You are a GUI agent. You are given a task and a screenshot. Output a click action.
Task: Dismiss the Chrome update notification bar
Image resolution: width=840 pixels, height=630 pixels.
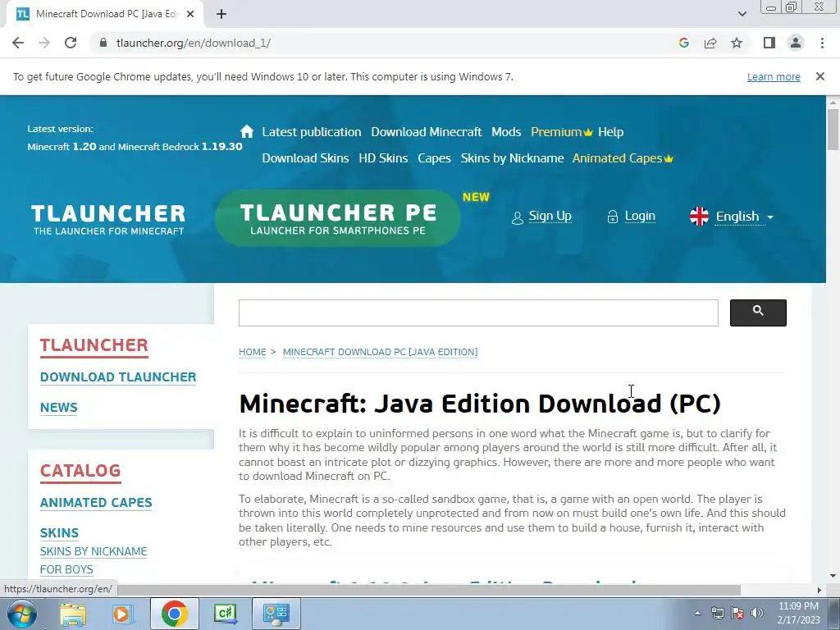(819, 76)
